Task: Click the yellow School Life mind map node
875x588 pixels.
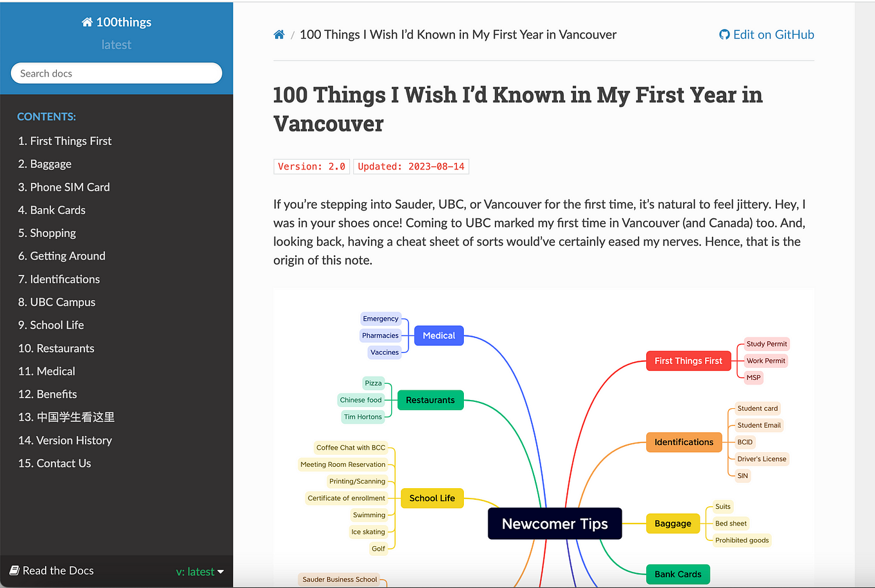Action: [432, 498]
